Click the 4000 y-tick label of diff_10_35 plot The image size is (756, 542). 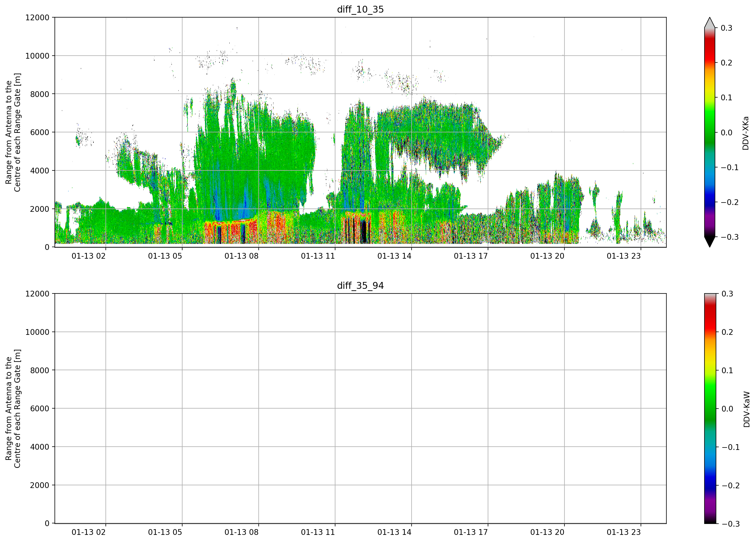(x=40, y=171)
